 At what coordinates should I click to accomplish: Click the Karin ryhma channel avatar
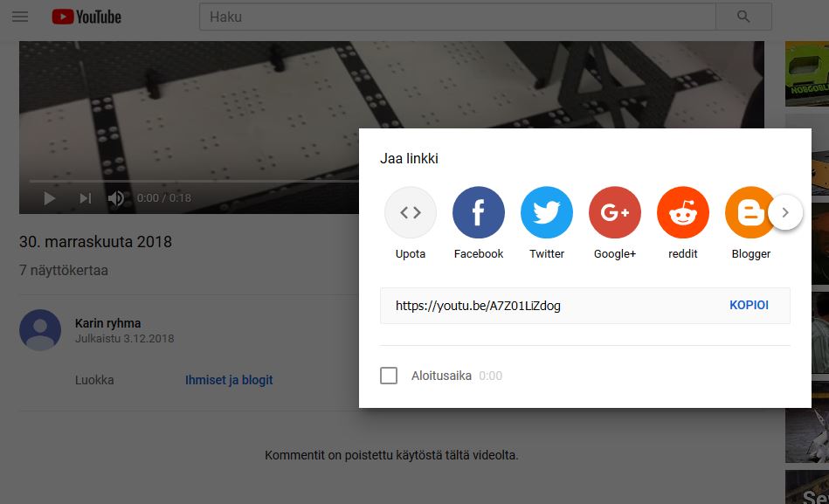pyautogui.click(x=40, y=330)
